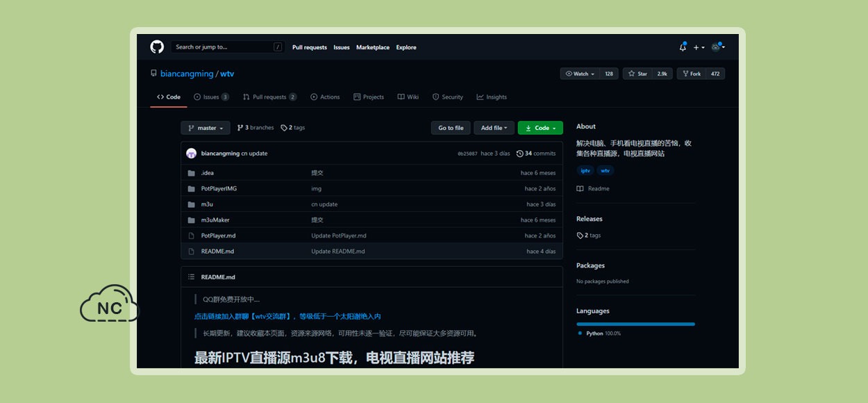Image resolution: width=868 pixels, height=403 pixels.
Task: Open the Update README.md commit message
Action: pyautogui.click(x=338, y=252)
